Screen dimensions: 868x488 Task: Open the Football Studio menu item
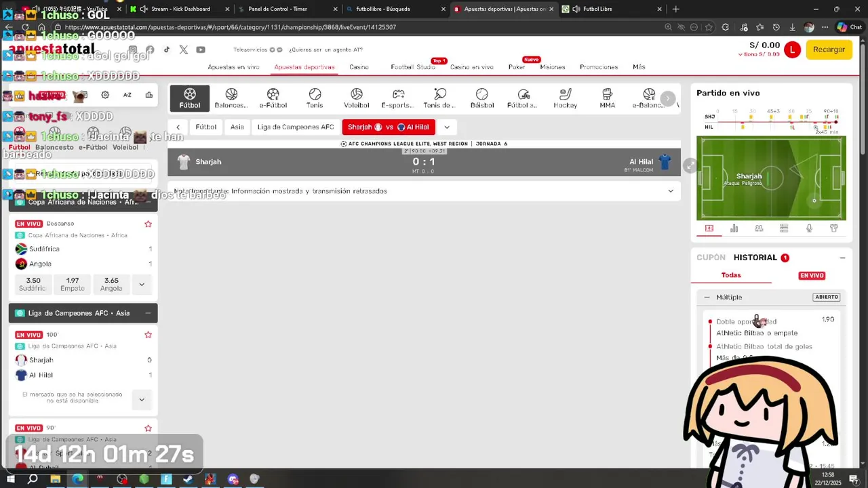[413, 67]
